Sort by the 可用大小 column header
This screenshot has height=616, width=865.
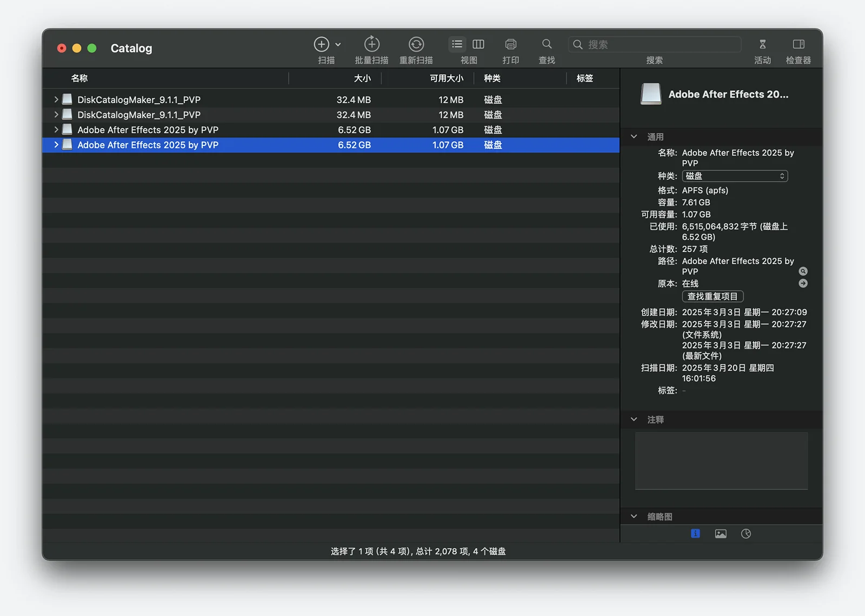tap(447, 78)
